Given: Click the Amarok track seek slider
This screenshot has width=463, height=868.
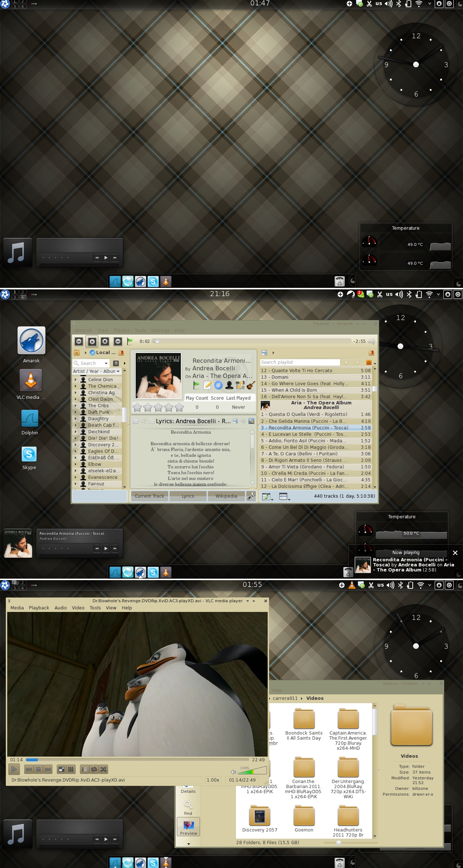Looking at the screenshot, I should click(251, 341).
